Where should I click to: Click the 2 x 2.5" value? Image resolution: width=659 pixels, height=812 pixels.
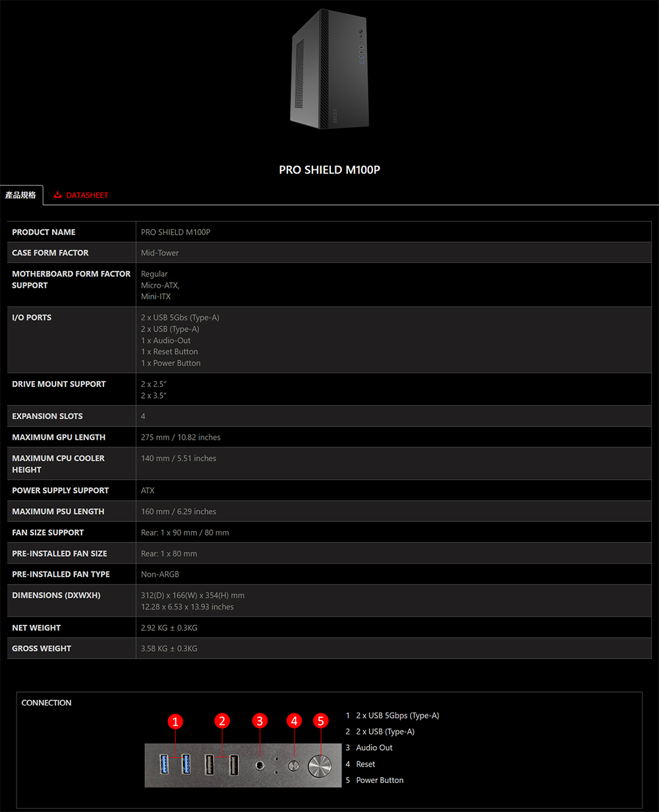154,384
